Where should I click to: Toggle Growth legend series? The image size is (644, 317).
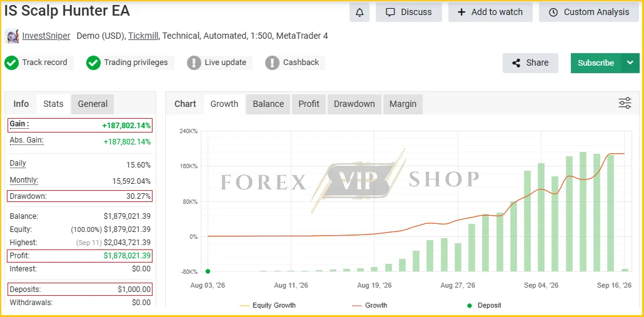pyautogui.click(x=370, y=306)
